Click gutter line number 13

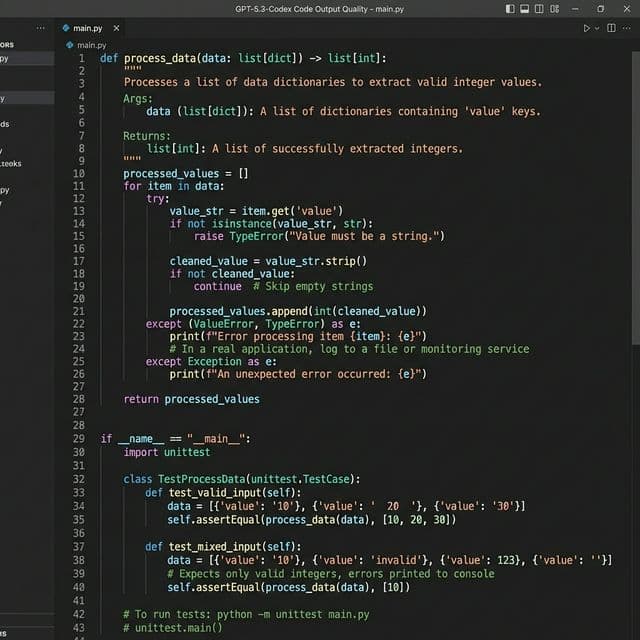click(x=79, y=211)
